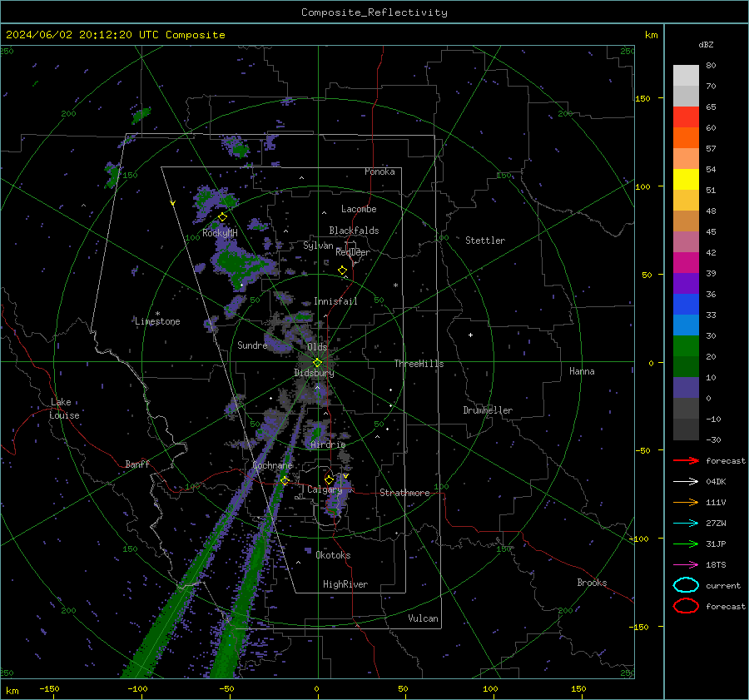Pick the purple swatch between 39 and 36
The height and width of the screenshot is (700, 749).
[686, 284]
